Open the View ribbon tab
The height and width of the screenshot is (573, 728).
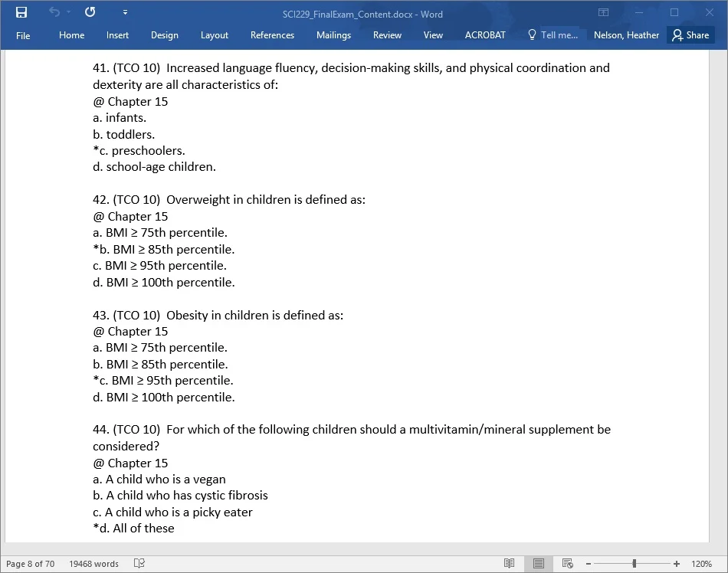(433, 35)
